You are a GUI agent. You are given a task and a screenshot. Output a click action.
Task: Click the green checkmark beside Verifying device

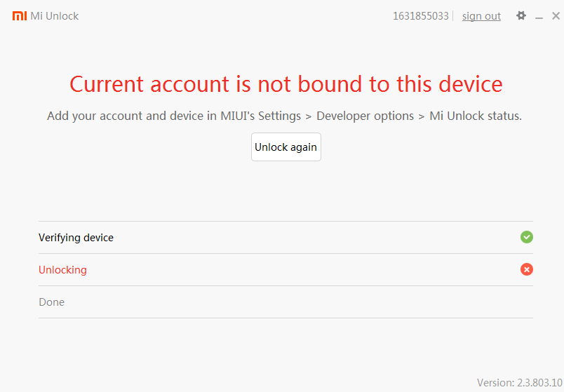coord(527,237)
